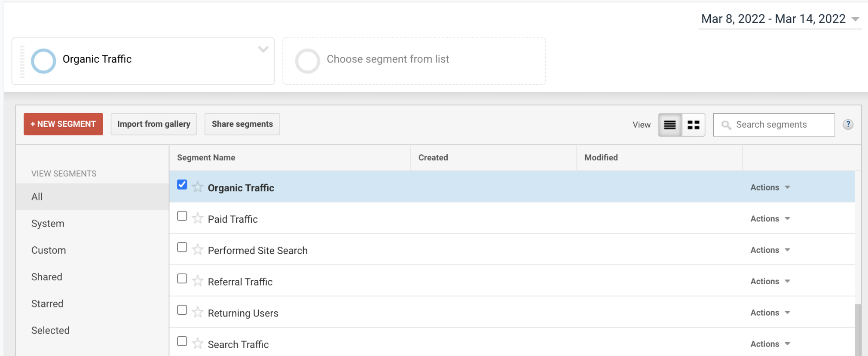This screenshot has width=868, height=356.
Task: Enable the Paid Traffic segment checkbox
Action: [x=182, y=216]
